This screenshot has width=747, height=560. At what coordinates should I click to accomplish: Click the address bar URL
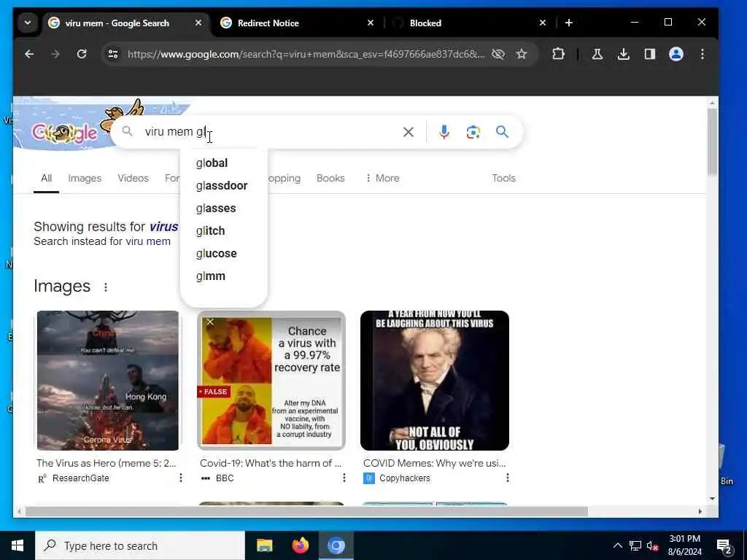306,54
